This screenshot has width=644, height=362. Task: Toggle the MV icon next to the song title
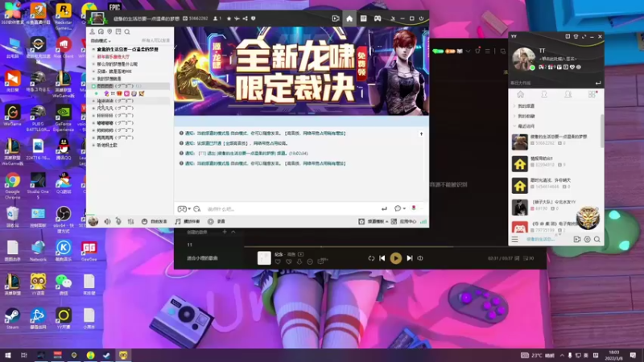click(300, 254)
